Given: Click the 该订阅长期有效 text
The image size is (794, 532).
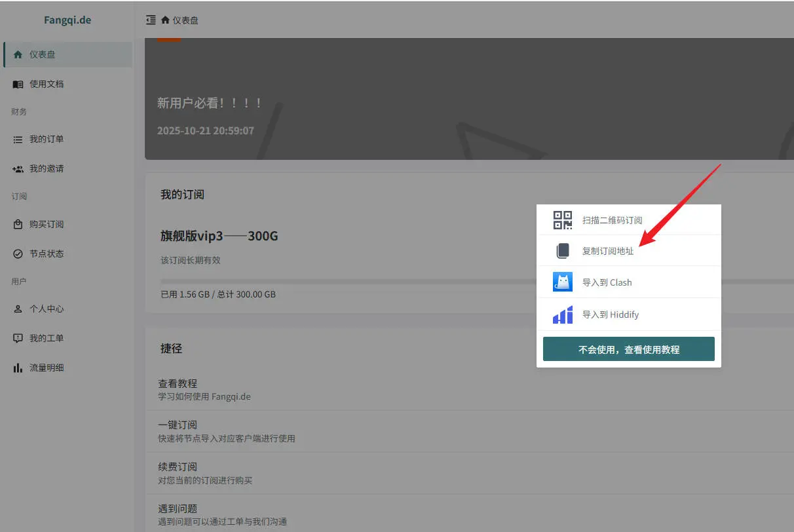Looking at the screenshot, I should [191, 260].
